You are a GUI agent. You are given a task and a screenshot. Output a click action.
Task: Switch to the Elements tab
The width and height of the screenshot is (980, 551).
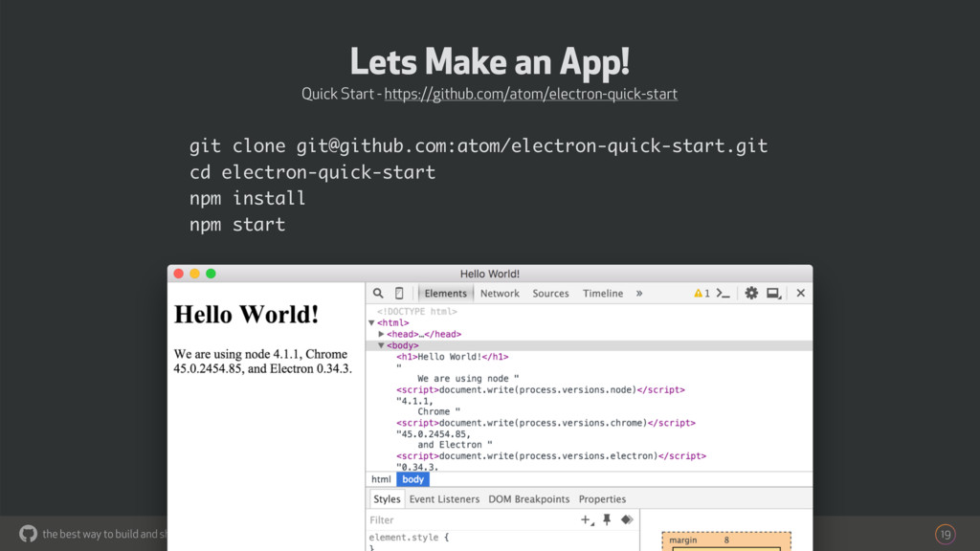coord(445,293)
